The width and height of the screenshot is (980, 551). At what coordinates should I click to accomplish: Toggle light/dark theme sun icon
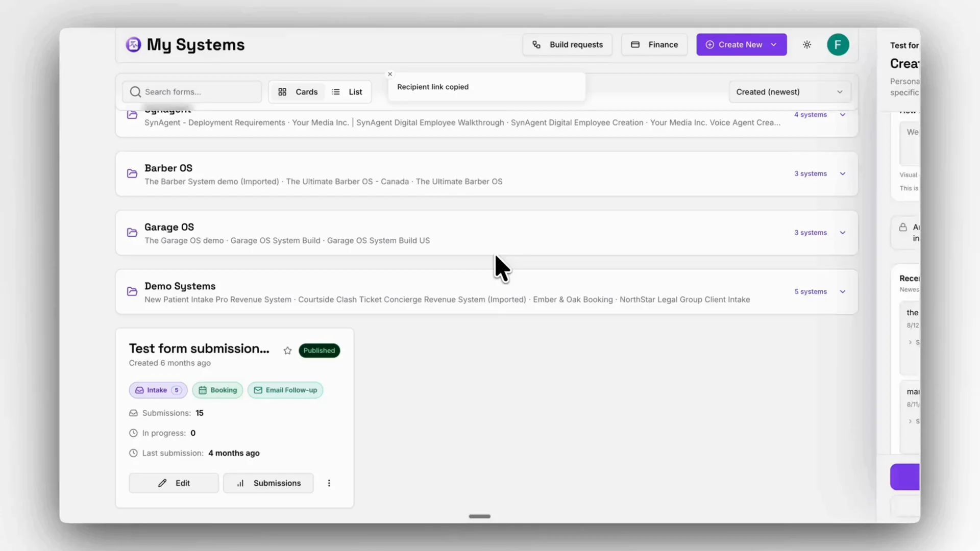point(807,45)
